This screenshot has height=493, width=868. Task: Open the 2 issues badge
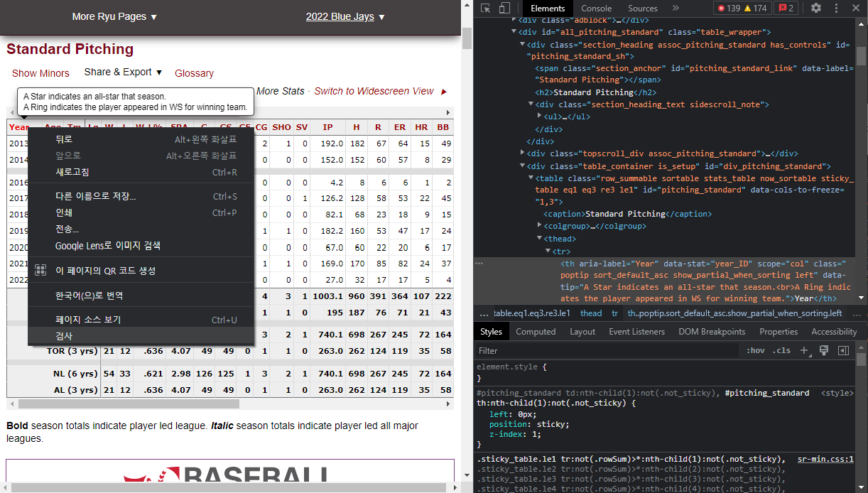(x=786, y=9)
